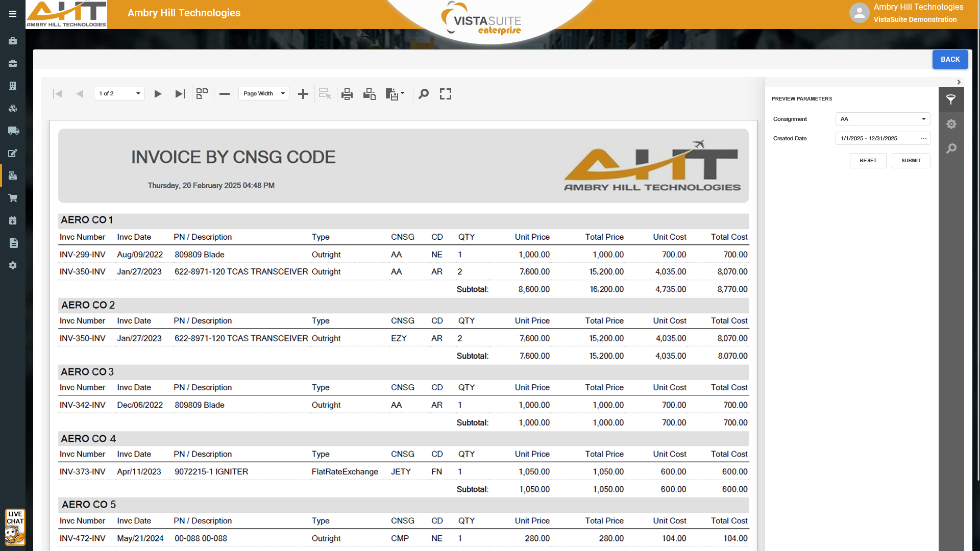Viewport: 980px width, 551px height.
Task: Click the BACK button
Action: click(950, 59)
